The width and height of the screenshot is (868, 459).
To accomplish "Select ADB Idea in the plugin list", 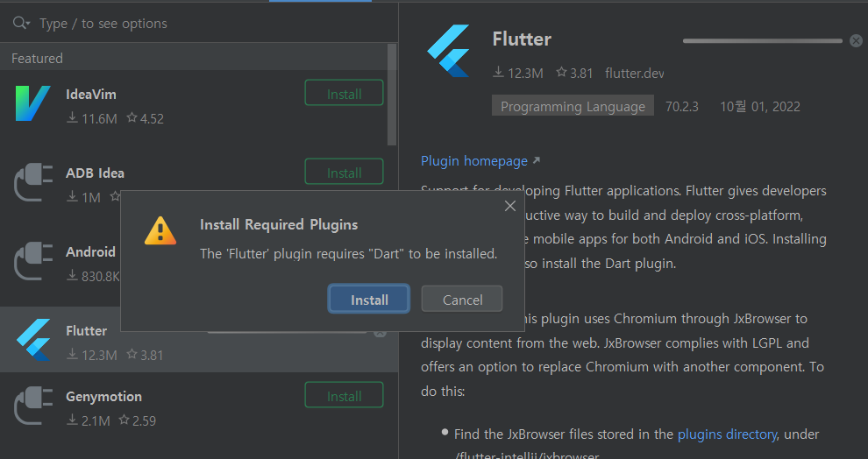I will click(x=95, y=173).
